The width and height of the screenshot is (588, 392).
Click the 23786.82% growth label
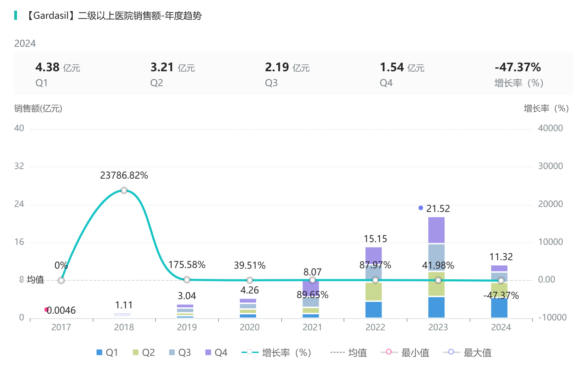click(124, 175)
